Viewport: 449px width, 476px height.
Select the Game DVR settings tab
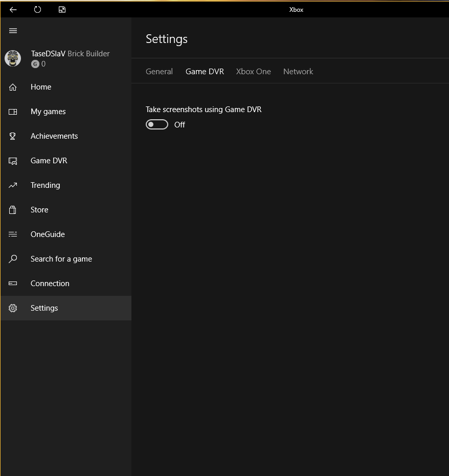(205, 72)
